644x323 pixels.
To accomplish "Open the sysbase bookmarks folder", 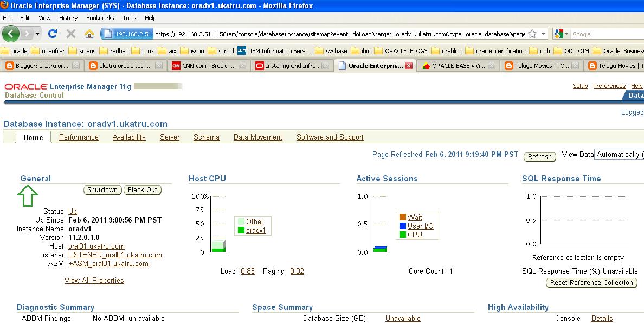I will (x=331, y=51).
